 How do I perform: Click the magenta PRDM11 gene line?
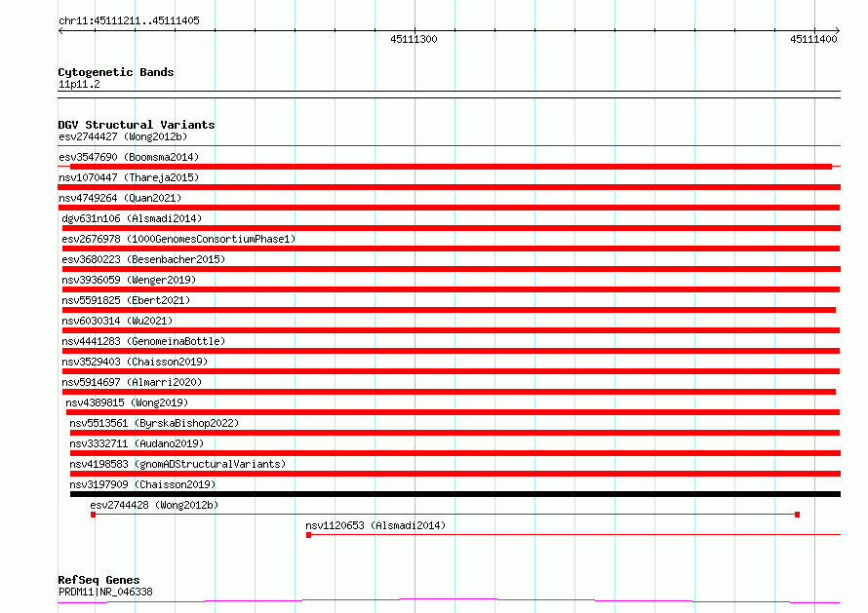[x=449, y=601]
